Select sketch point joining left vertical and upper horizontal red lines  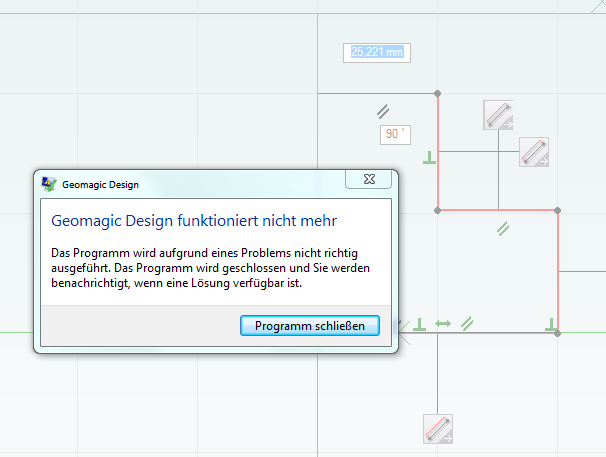[x=437, y=210]
